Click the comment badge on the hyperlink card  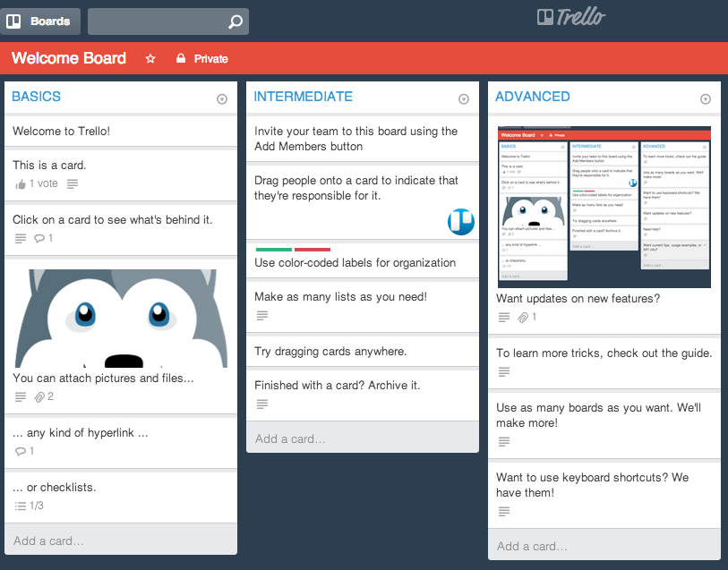(22, 451)
